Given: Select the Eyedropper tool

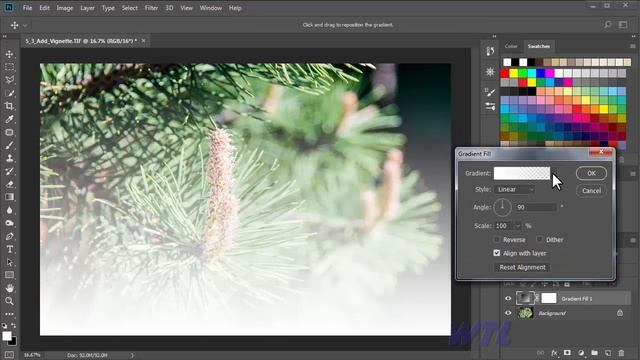Looking at the screenshot, I should [x=9, y=119].
